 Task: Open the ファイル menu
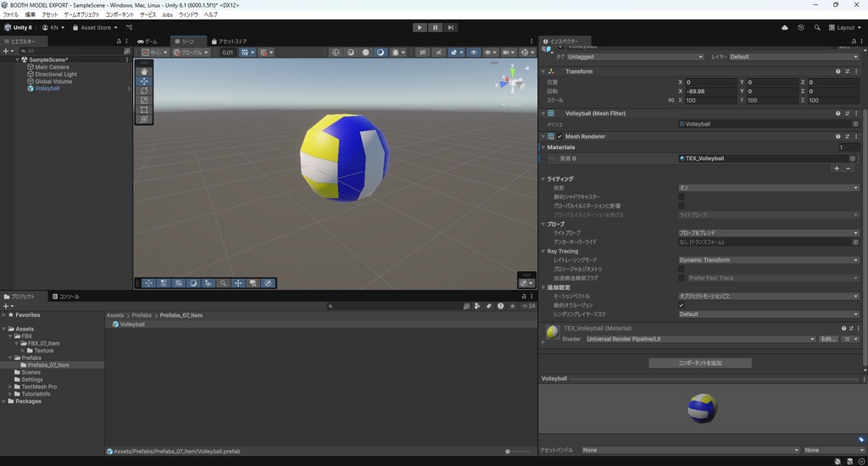pos(10,14)
